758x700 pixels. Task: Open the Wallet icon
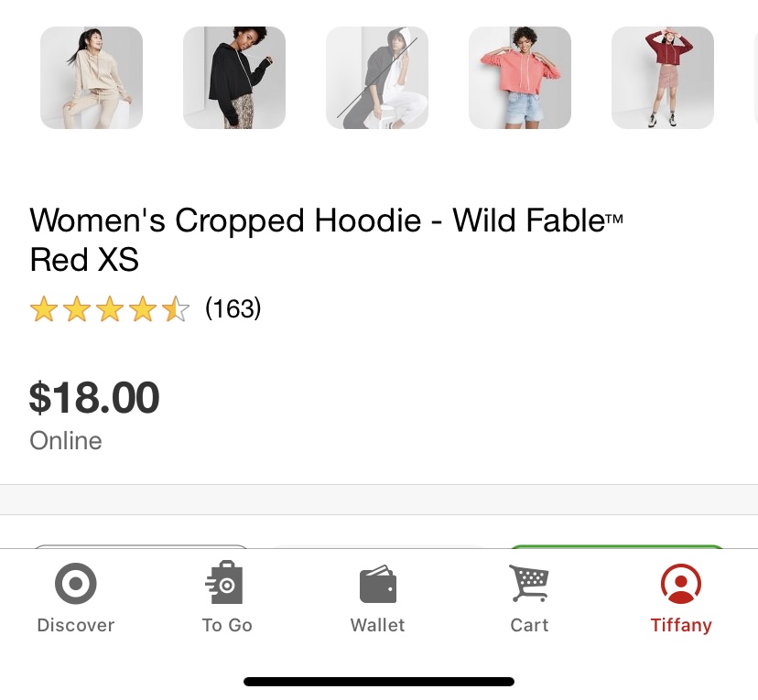pos(377,585)
